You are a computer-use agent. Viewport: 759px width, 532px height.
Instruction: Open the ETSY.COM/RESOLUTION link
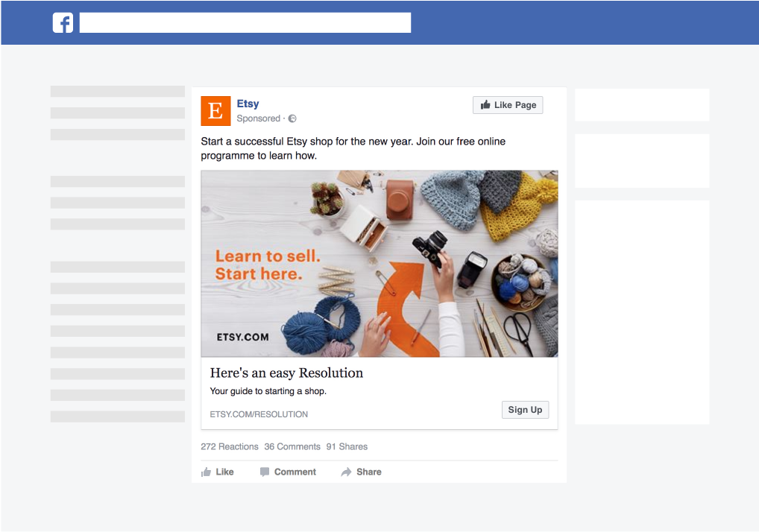coord(259,414)
